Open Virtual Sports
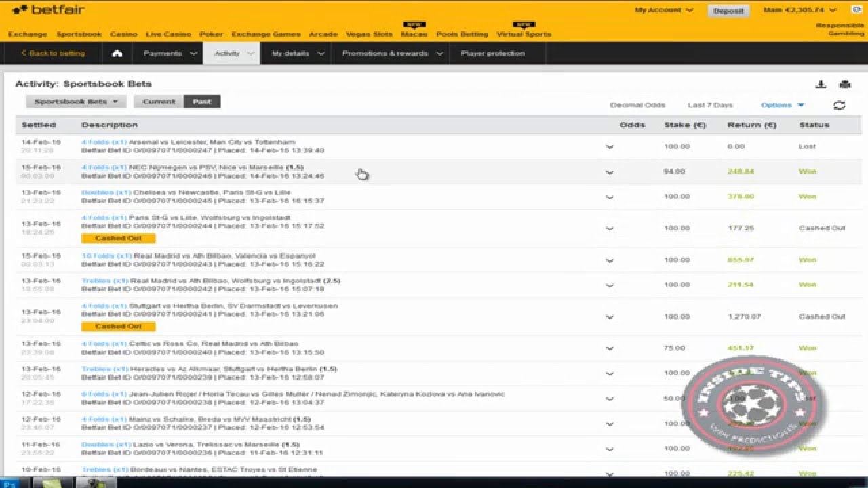 (x=524, y=34)
